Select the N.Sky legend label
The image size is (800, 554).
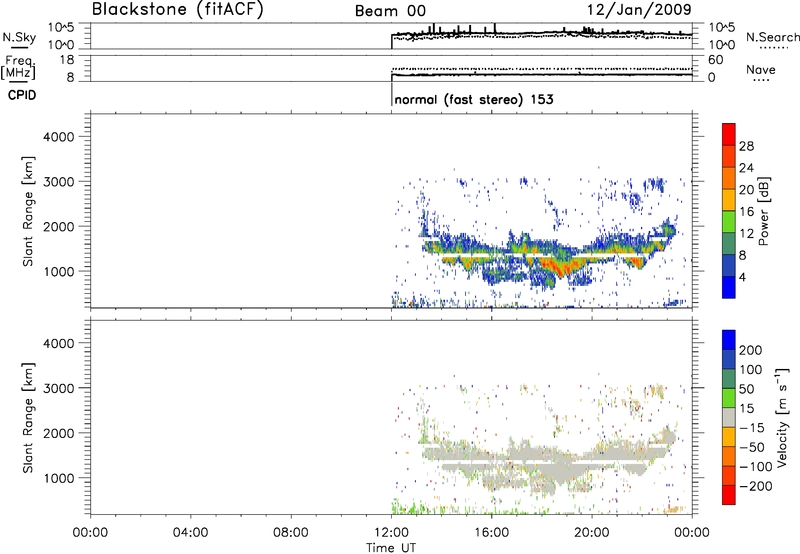pyautogui.click(x=19, y=37)
